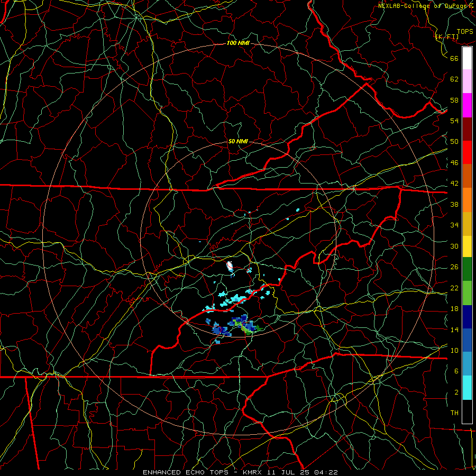
Task: Click the NEXLAB-College of DuPage credit text
Action: coord(426,6)
